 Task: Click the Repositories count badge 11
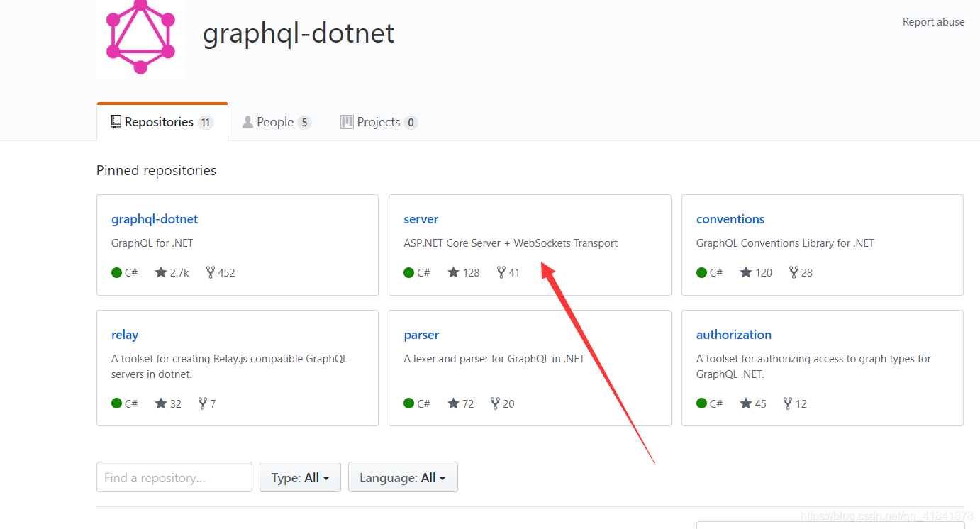[206, 123]
